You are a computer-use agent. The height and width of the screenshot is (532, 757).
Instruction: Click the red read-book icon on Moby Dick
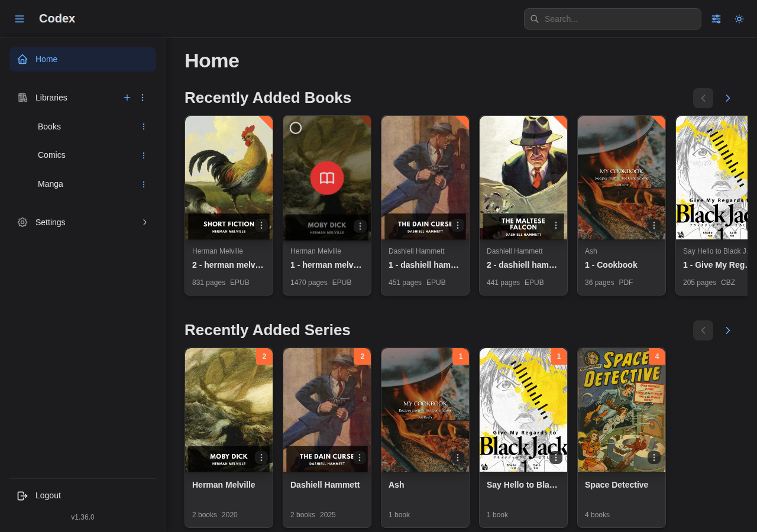(327, 178)
